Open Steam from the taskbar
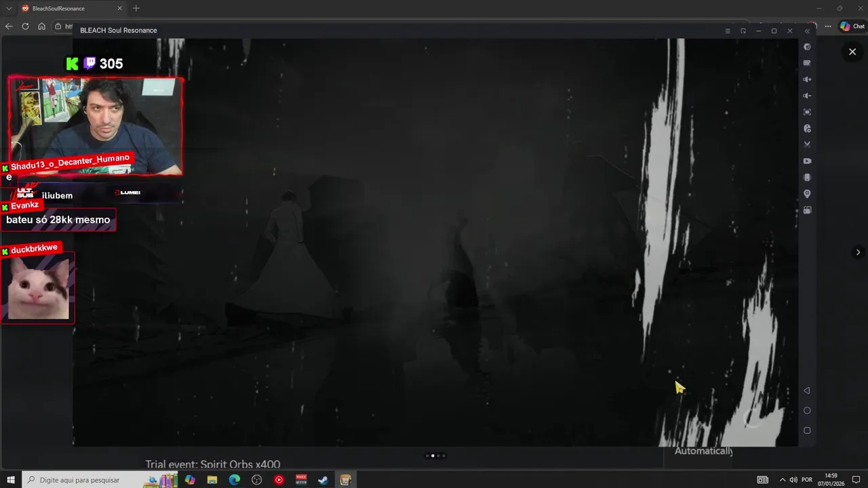 (323, 480)
